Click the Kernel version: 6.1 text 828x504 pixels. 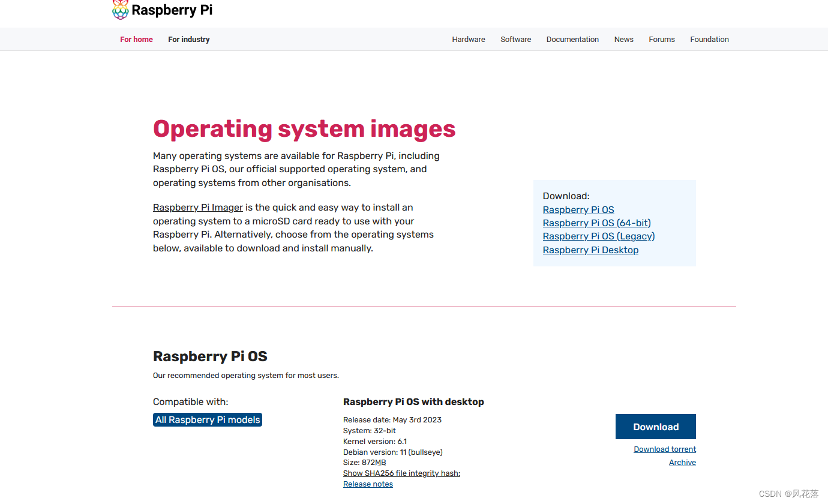(x=375, y=442)
